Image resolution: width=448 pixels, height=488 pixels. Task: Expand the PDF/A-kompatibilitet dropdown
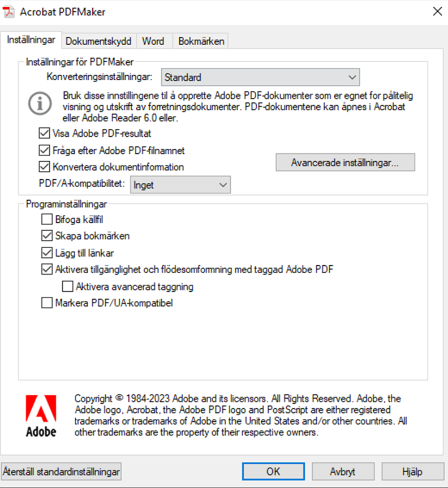point(180,184)
